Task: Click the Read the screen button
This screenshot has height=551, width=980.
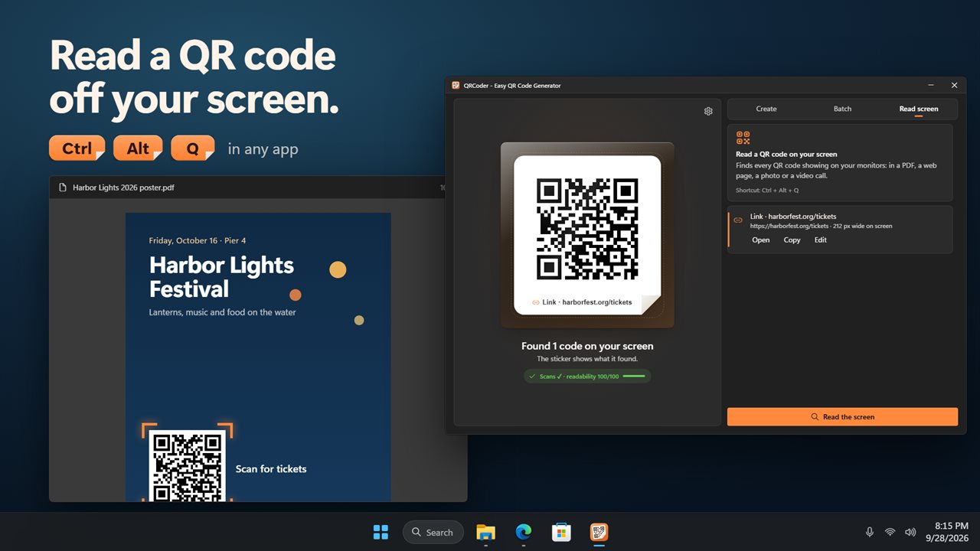Action: pyautogui.click(x=842, y=417)
